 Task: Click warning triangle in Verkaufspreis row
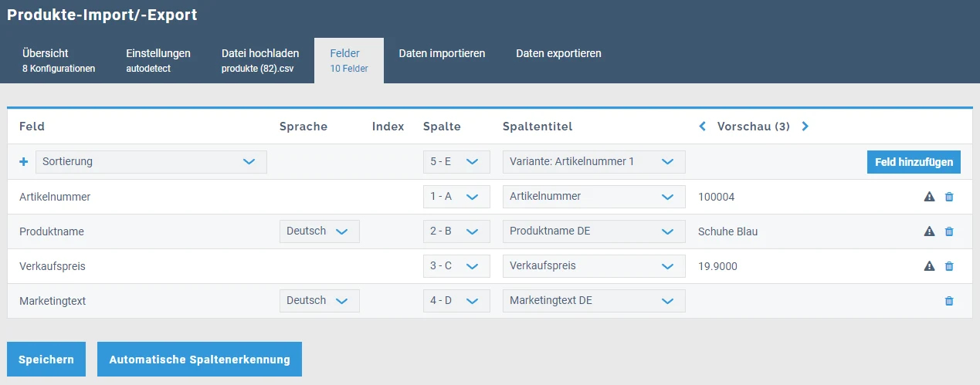click(x=929, y=266)
